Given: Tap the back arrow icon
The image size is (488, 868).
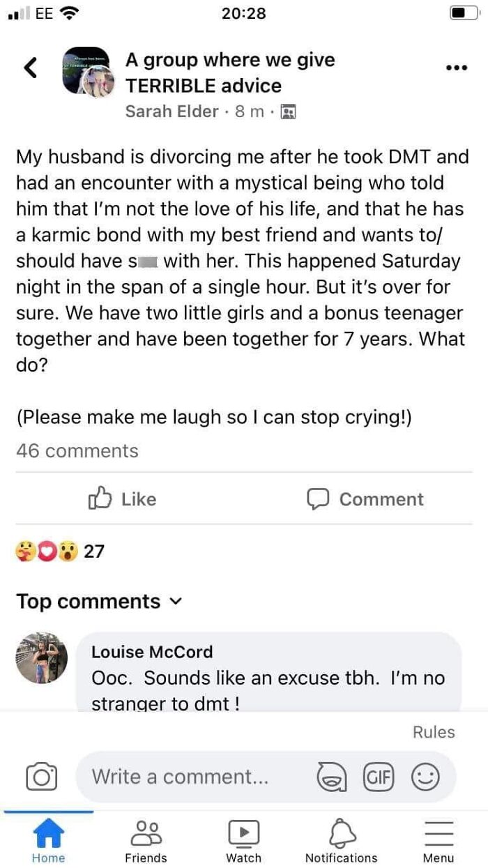Looking at the screenshot, I should pos(29,68).
